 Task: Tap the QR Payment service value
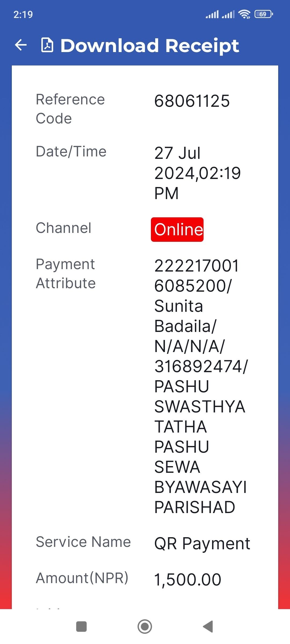click(202, 544)
